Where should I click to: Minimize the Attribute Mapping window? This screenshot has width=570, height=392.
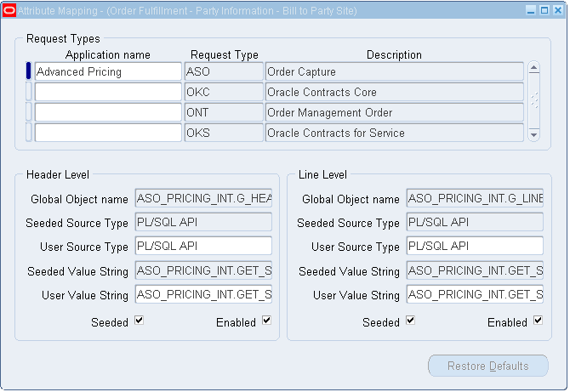(531, 10)
